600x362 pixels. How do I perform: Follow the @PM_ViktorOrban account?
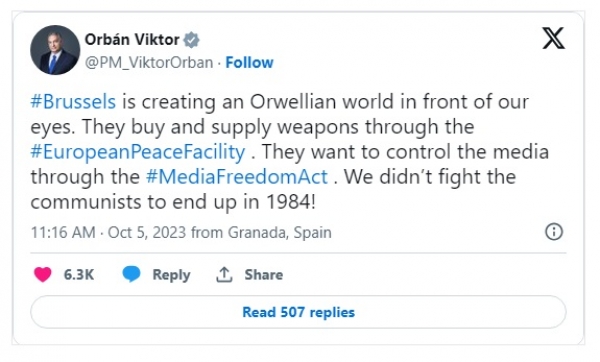(249, 62)
